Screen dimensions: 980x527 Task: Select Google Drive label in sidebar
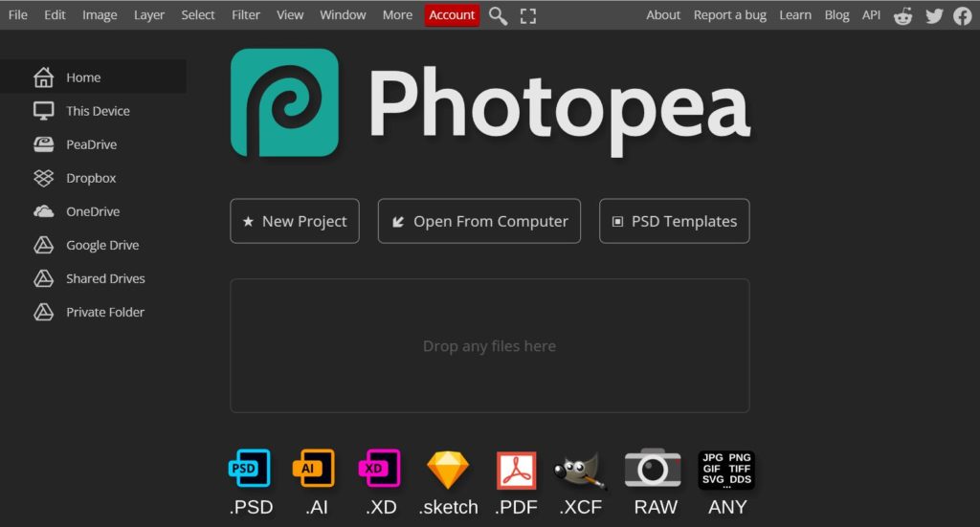click(102, 246)
